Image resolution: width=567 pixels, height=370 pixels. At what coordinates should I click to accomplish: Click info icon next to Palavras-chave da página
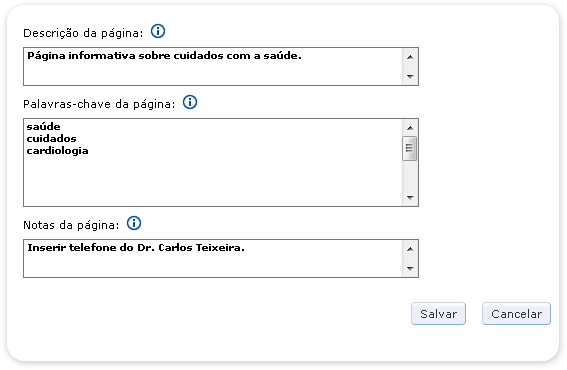coord(190,102)
